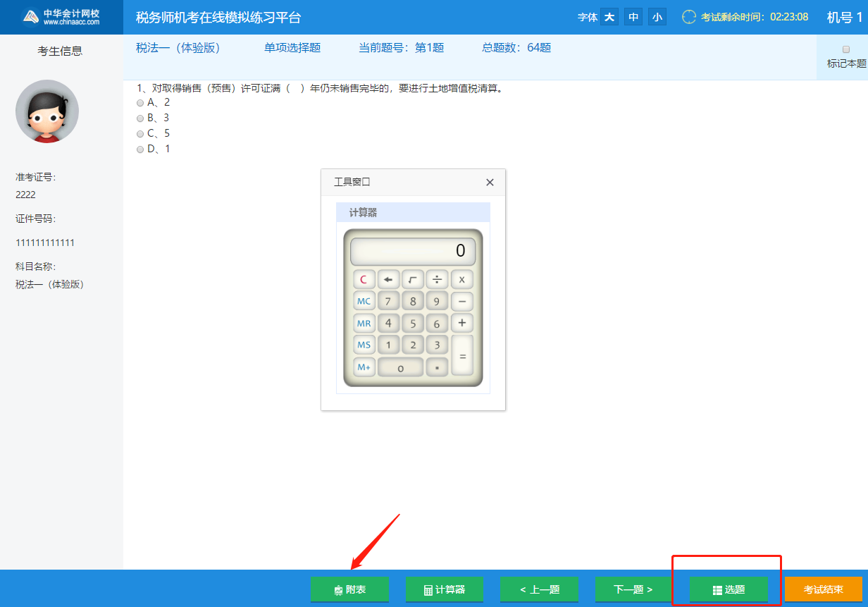
Task: Close the 工具窗口 tool window
Action: pyautogui.click(x=490, y=183)
